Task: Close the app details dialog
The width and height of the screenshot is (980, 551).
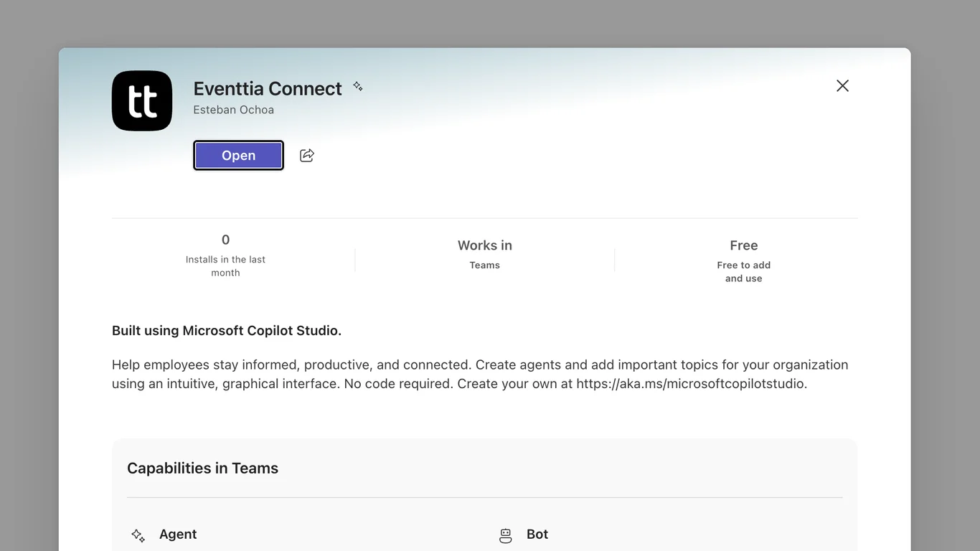Action: [842, 86]
